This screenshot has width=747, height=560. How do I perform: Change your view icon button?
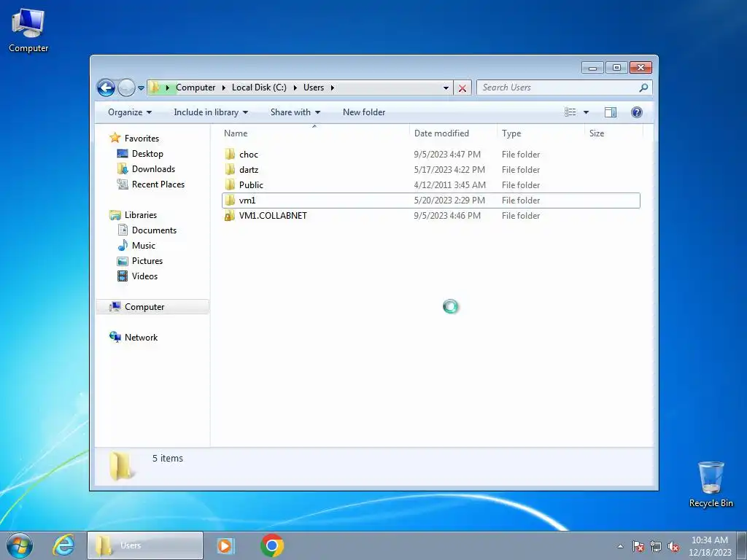pos(570,112)
